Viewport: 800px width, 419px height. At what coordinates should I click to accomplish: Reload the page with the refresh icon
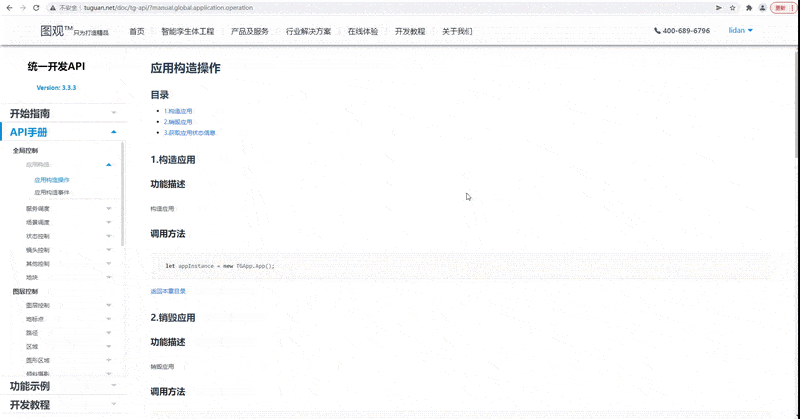click(x=37, y=7)
